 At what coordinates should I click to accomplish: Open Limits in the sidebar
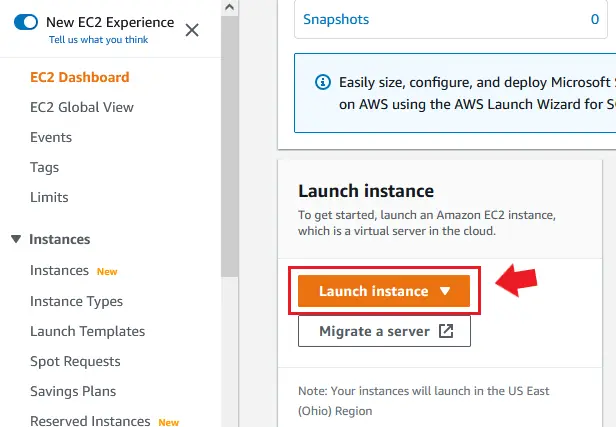tap(49, 197)
